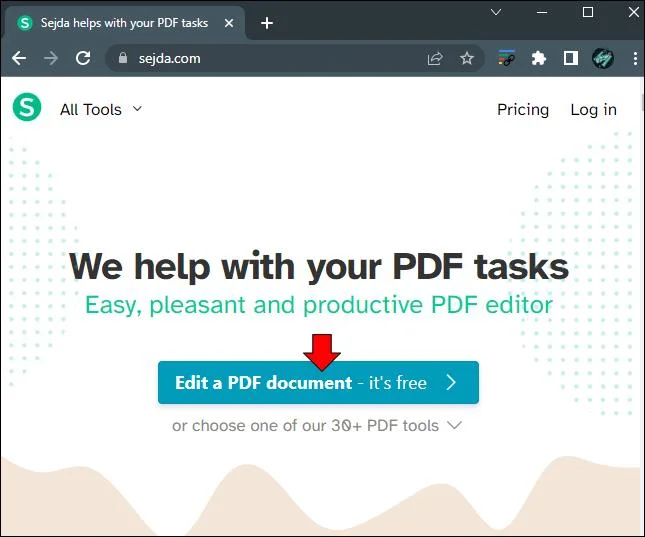Open the Extensions puzzle piece menu

[538, 58]
